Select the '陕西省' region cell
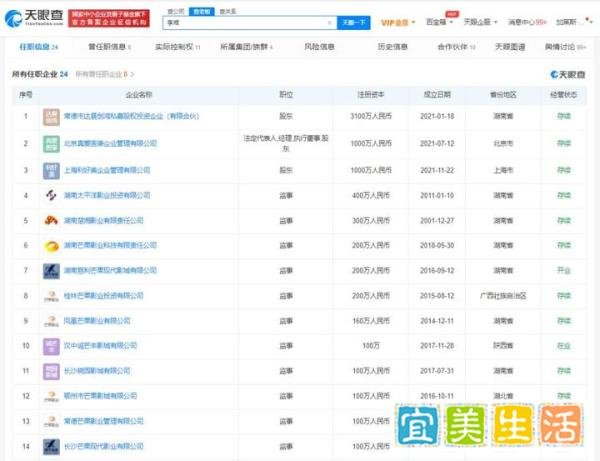The height and width of the screenshot is (461, 600). point(503,346)
